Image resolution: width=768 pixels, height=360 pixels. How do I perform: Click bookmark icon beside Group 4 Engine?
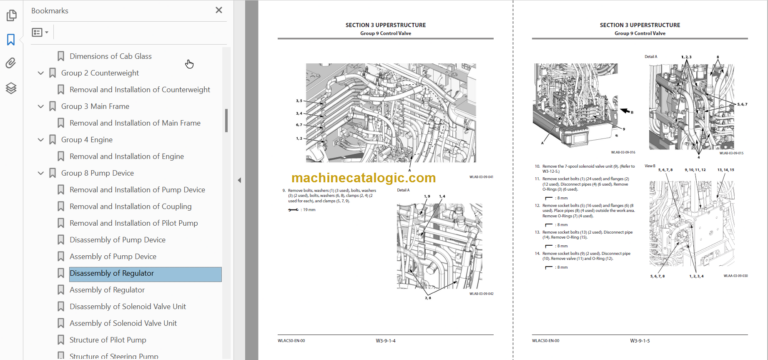pos(52,140)
